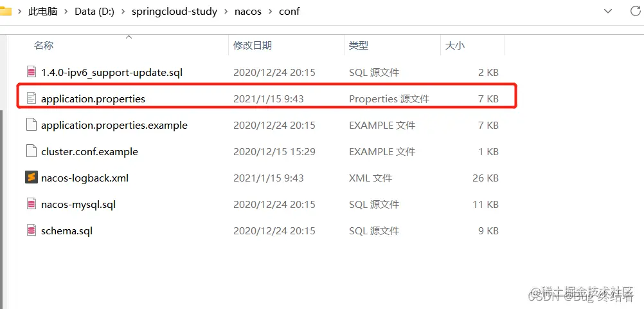644x309 pixels.
Task: Select file 1.4.0-ipv6_support-update.sql
Action: tap(112, 72)
